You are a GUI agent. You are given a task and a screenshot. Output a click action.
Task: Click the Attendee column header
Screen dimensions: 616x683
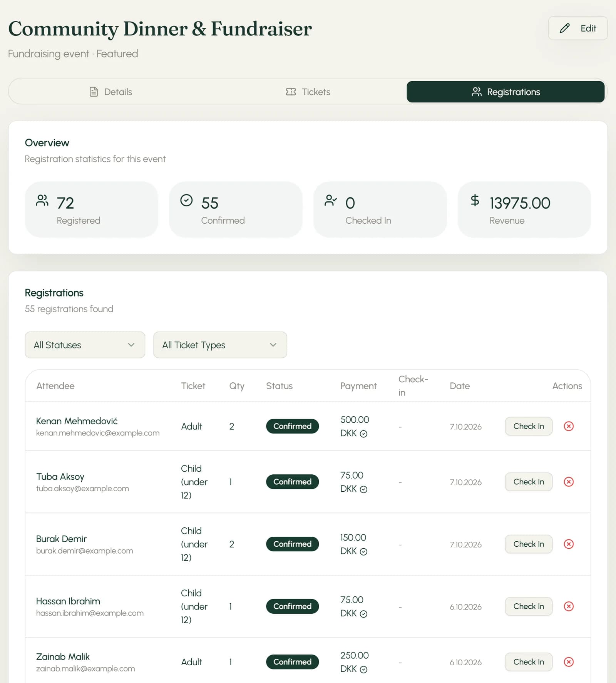[x=55, y=386]
